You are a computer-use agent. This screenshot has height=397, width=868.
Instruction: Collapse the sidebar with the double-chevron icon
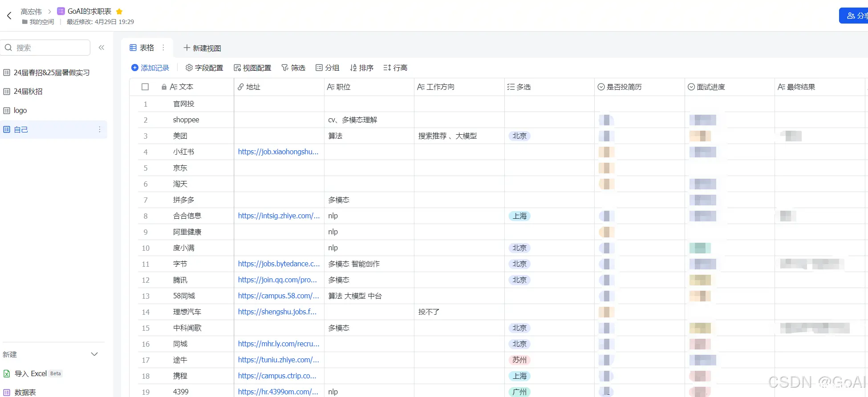pyautogui.click(x=101, y=48)
